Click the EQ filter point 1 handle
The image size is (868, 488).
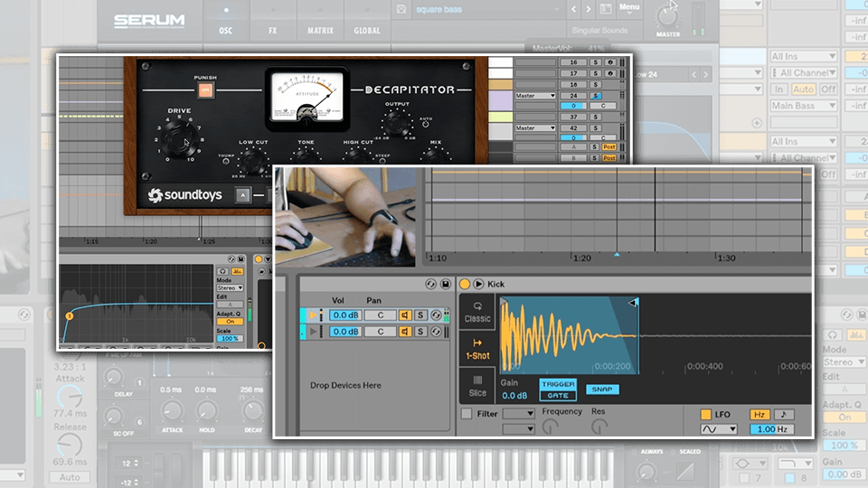pos(70,316)
